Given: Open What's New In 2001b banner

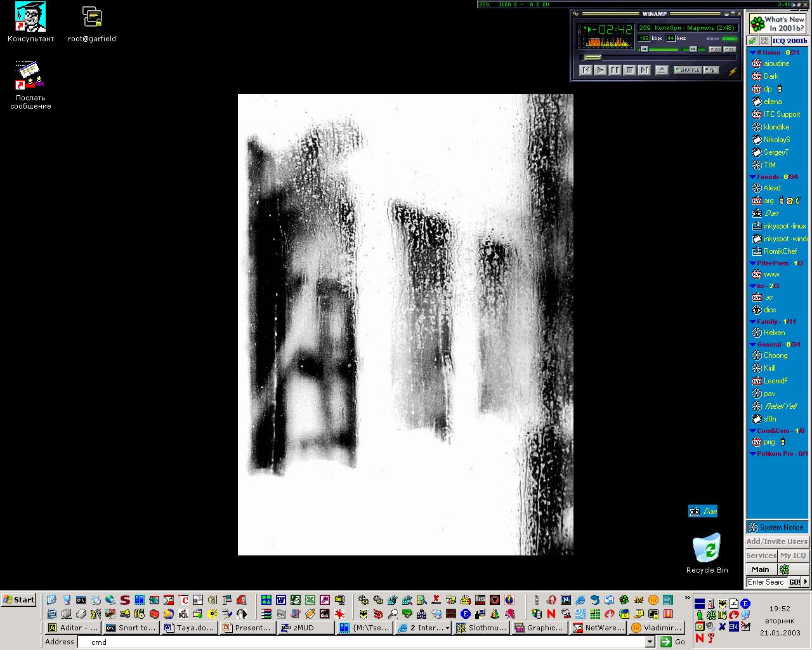Looking at the screenshot, I should tap(778, 24).
